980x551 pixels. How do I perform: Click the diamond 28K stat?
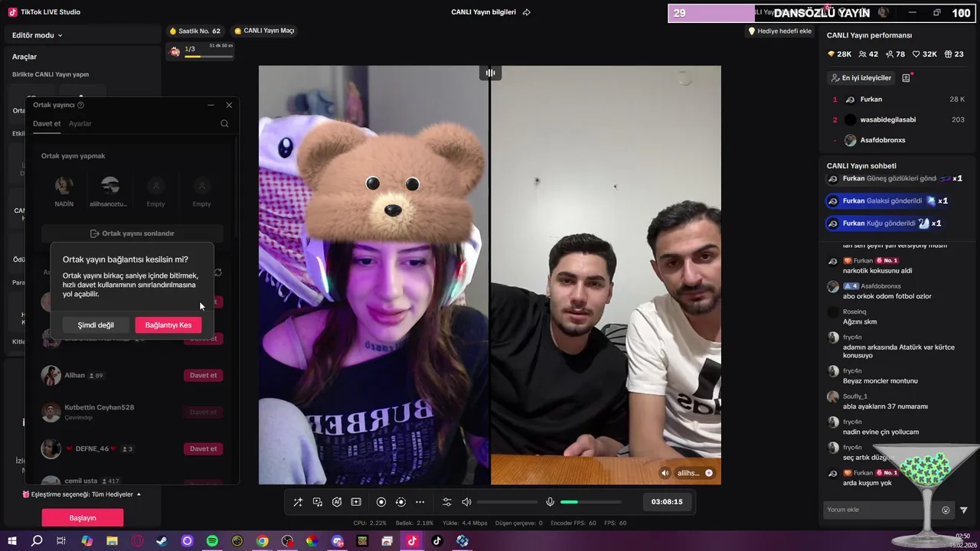point(839,54)
